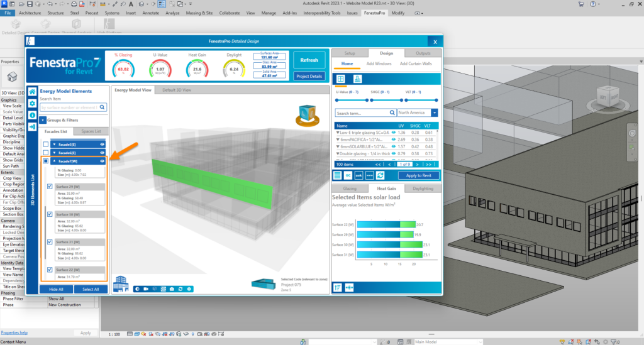This screenshot has height=345, width=644.
Task: Click the info icon in FenestraPro sidebar
Action: [32, 115]
